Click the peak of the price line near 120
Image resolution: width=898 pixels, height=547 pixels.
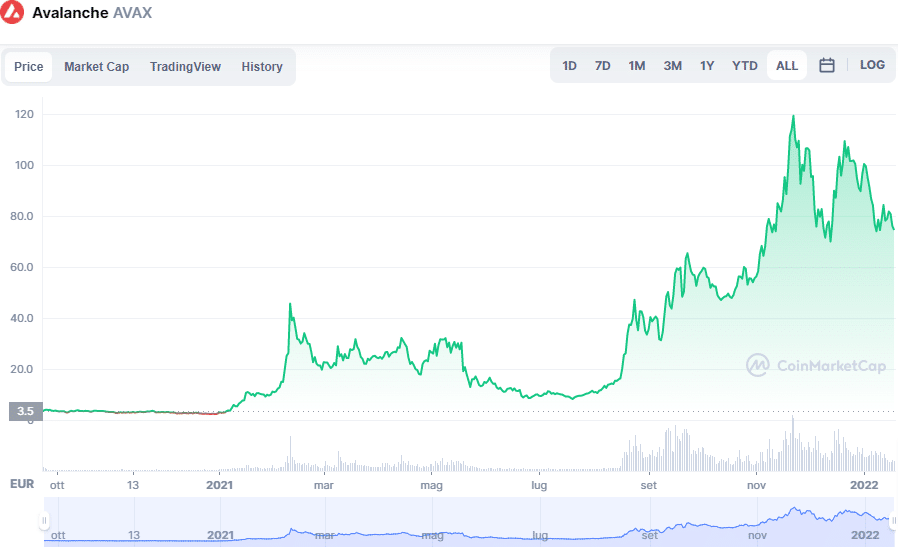pyautogui.click(x=793, y=116)
